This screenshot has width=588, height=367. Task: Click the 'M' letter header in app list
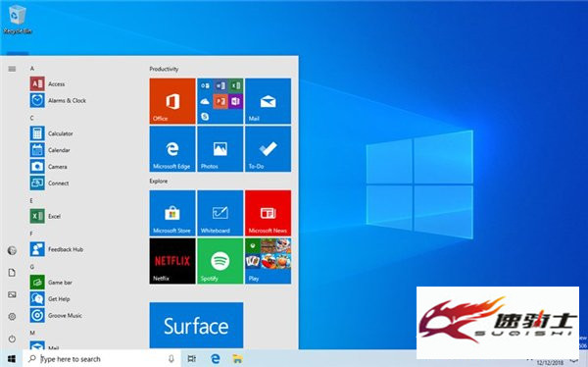[x=32, y=333]
